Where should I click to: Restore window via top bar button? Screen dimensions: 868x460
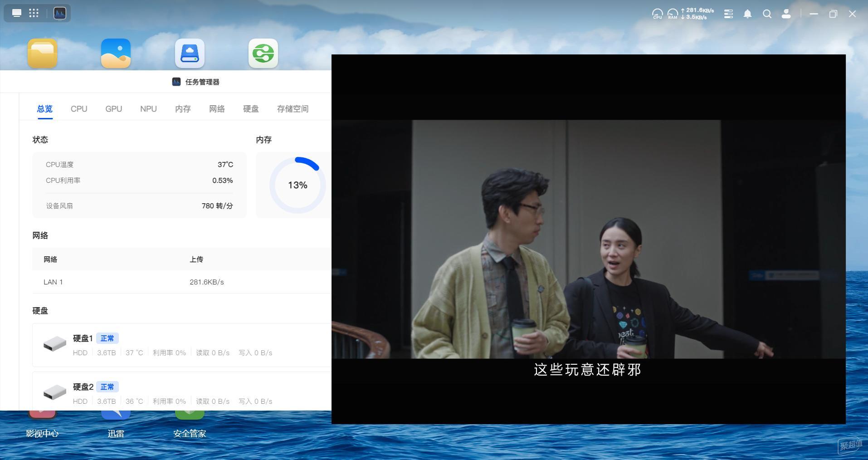pos(833,14)
